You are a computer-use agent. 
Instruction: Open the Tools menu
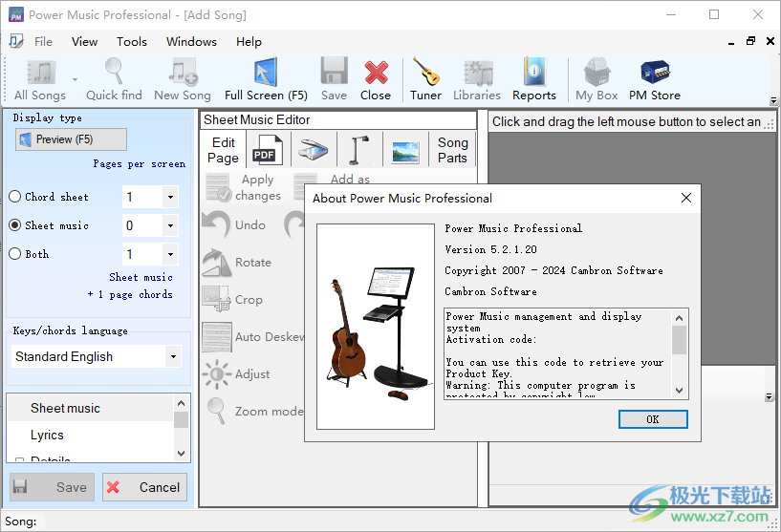(x=132, y=42)
